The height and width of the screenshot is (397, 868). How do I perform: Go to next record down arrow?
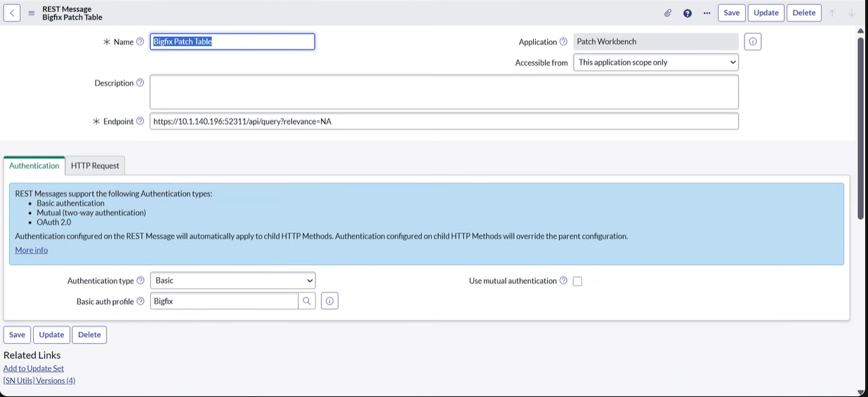851,13
